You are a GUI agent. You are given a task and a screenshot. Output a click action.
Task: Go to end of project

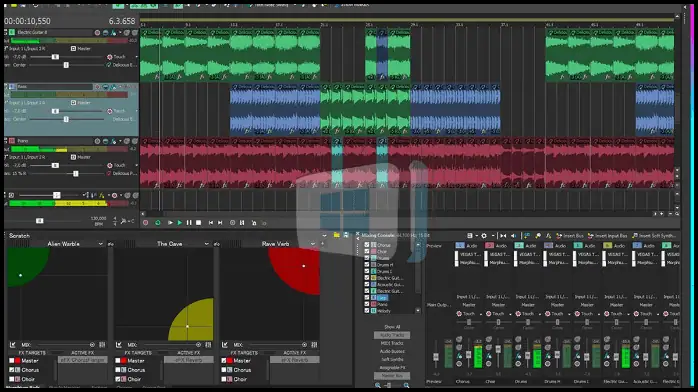pyautogui.click(x=220, y=223)
